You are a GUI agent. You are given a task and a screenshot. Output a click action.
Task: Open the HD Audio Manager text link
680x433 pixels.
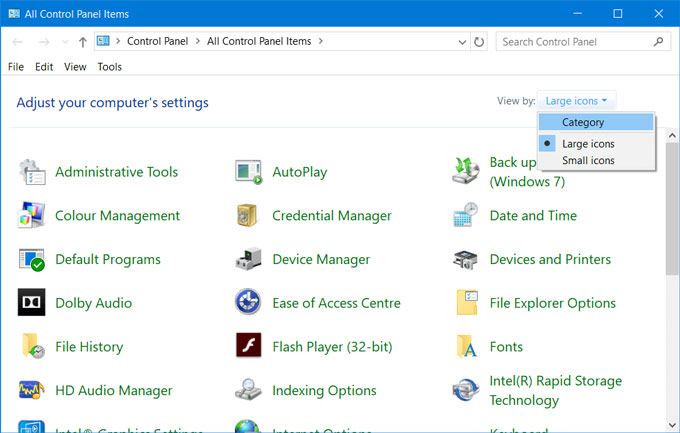pos(114,390)
